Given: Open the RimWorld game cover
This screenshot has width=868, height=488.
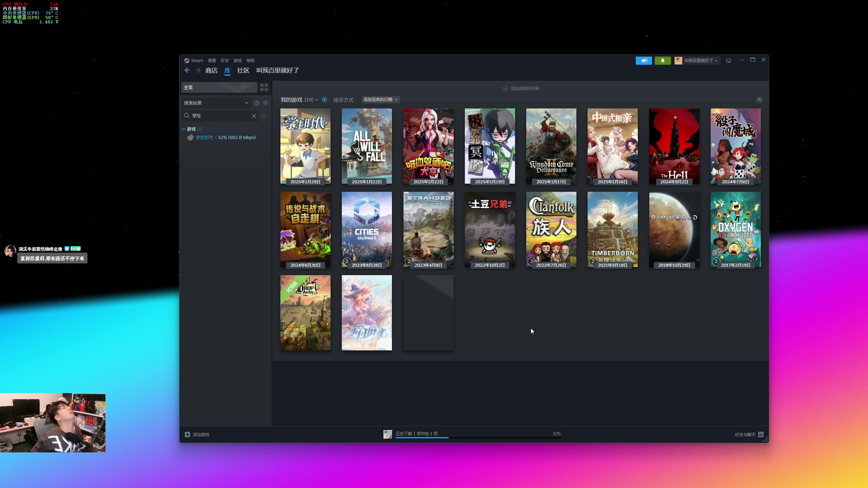Looking at the screenshot, I should point(674,230).
